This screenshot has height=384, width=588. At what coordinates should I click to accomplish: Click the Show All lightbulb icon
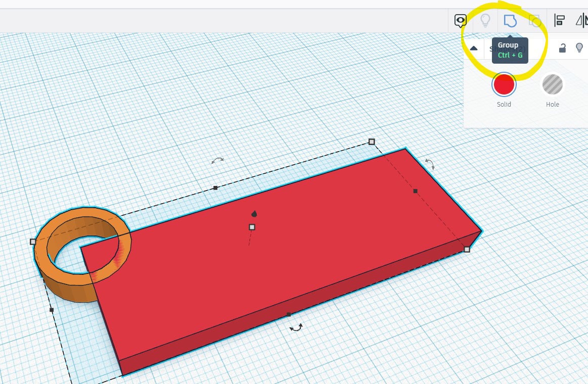[x=486, y=21]
